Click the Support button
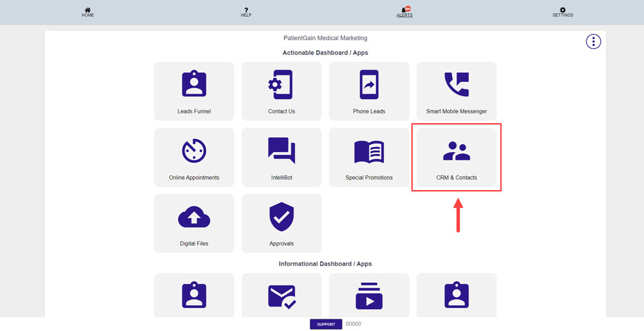The width and height of the screenshot is (644, 331). [326, 324]
